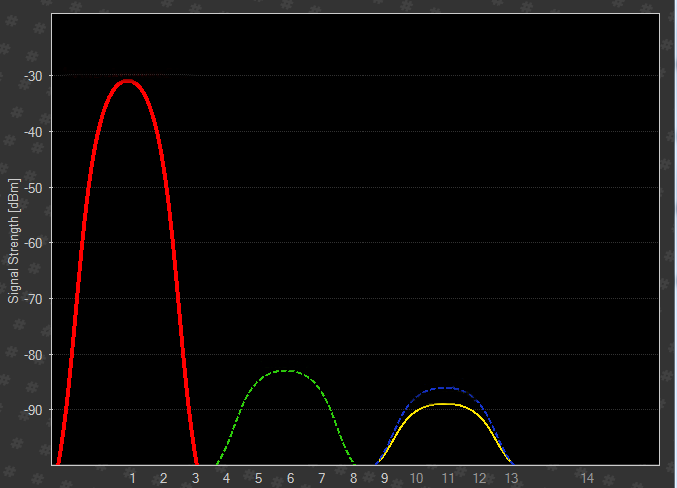Select the yellow signal curve on channel 11
Screen dimensions: 677x488
[445, 404]
